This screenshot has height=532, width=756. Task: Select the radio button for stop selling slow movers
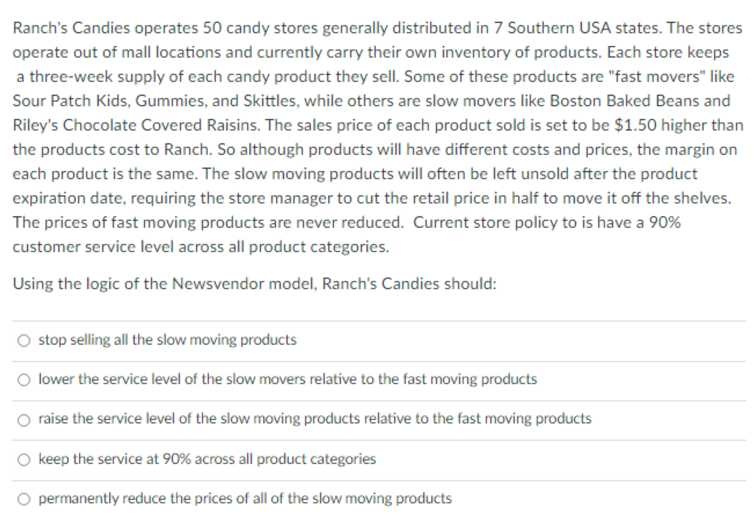tap(23, 340)
